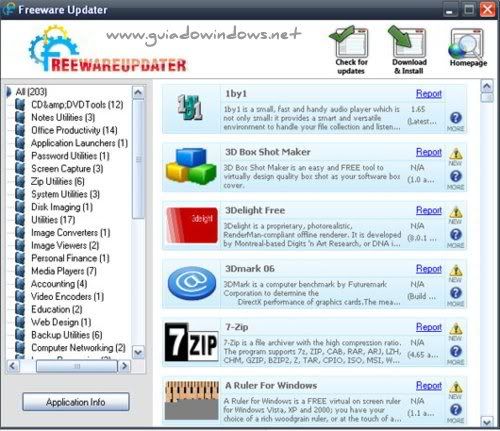The image size is (500, 431).
Task: Click the A Ruler For Windows icon
Action: pos(192,400)
